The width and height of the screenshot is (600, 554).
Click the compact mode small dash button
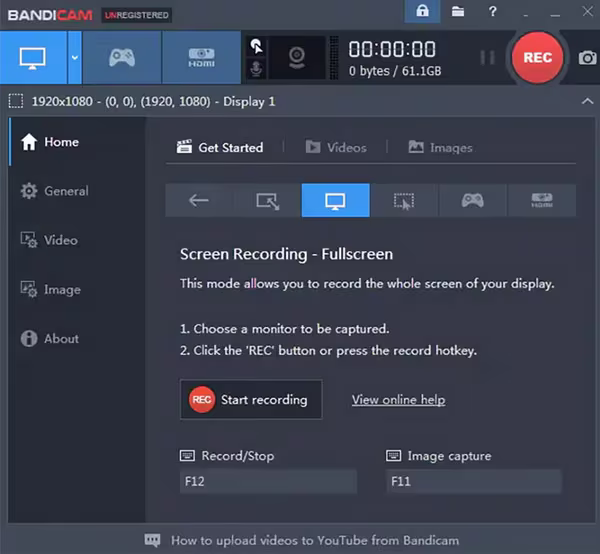(x=525, y=15)
